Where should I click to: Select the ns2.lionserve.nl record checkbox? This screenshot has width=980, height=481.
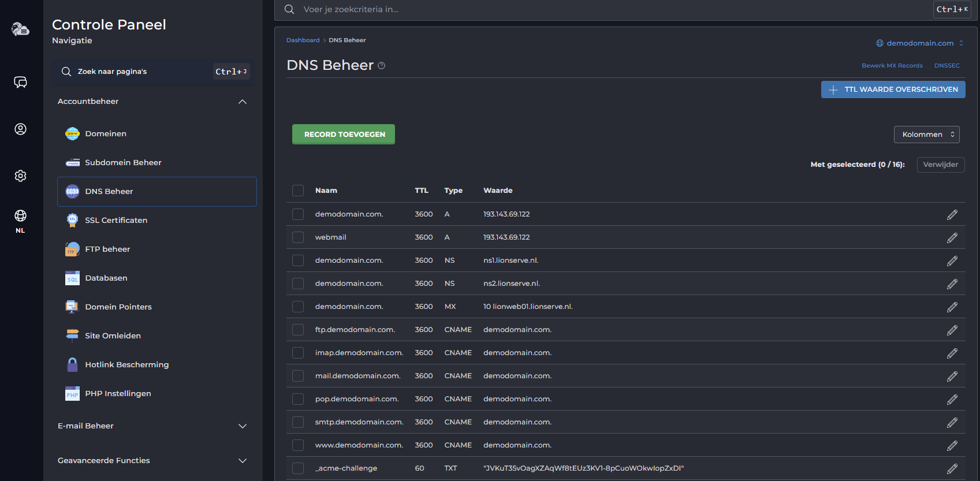298,284
